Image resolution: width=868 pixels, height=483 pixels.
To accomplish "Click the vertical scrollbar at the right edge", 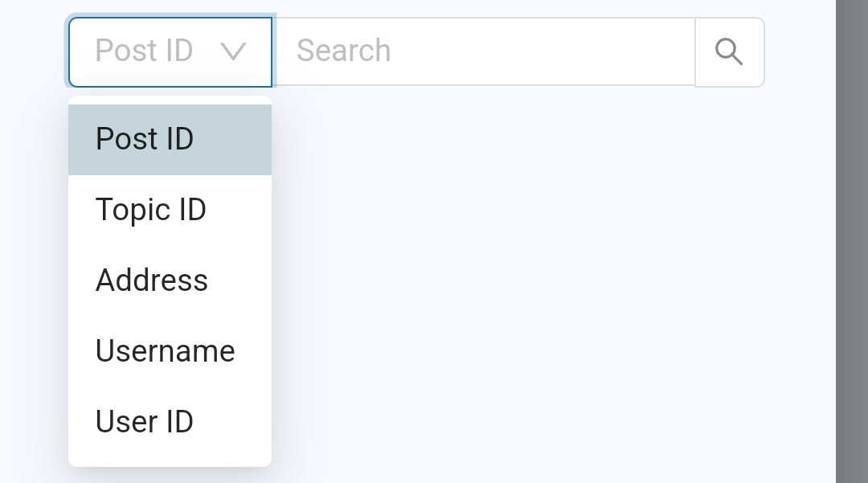I will (851, 241).
